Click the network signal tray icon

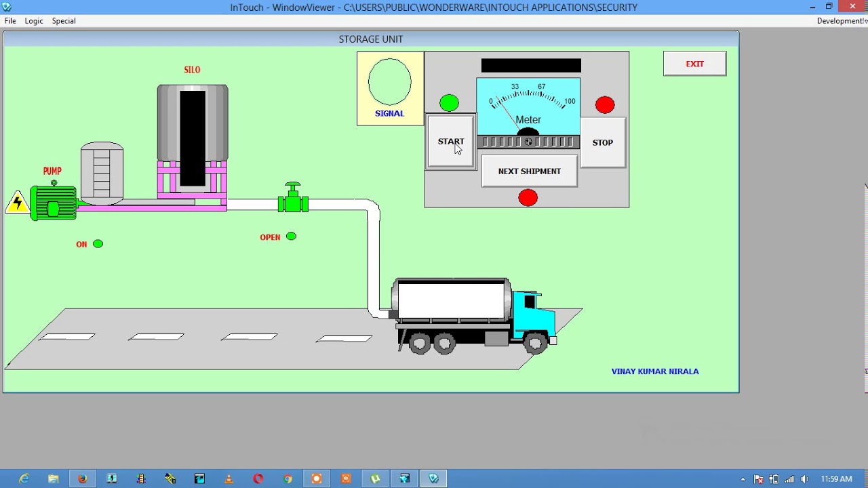(789, 479)
